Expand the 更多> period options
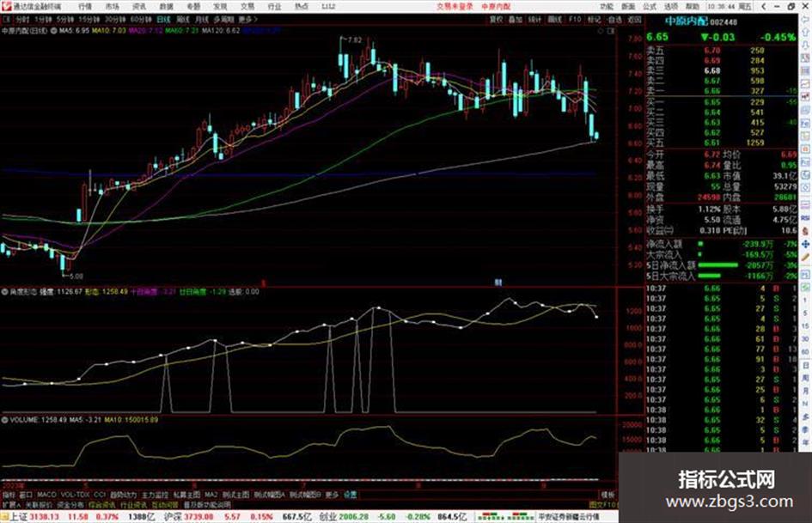This screenshot has width=812, height=523. tap(247, 19)
